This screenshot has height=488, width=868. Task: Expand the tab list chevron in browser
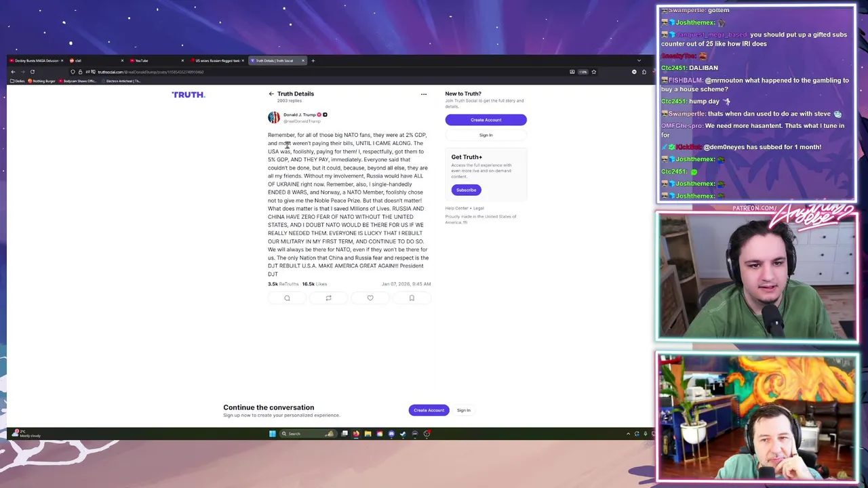coord(639,61)
